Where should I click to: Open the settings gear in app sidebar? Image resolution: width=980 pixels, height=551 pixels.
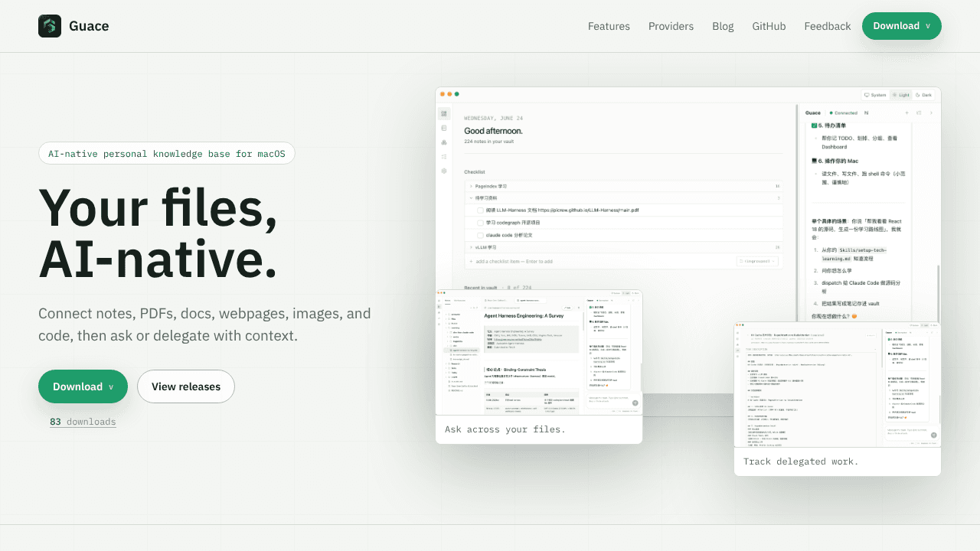point(444,171)
